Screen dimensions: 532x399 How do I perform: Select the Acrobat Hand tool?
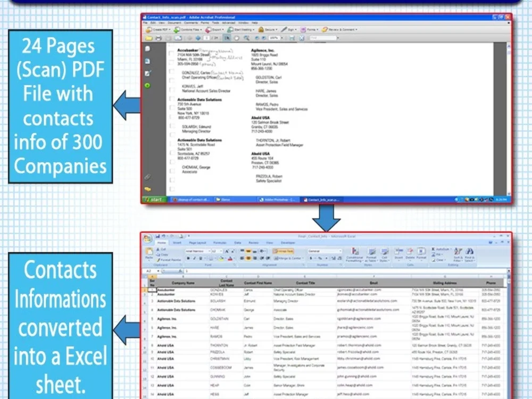(x=237, y=38)
